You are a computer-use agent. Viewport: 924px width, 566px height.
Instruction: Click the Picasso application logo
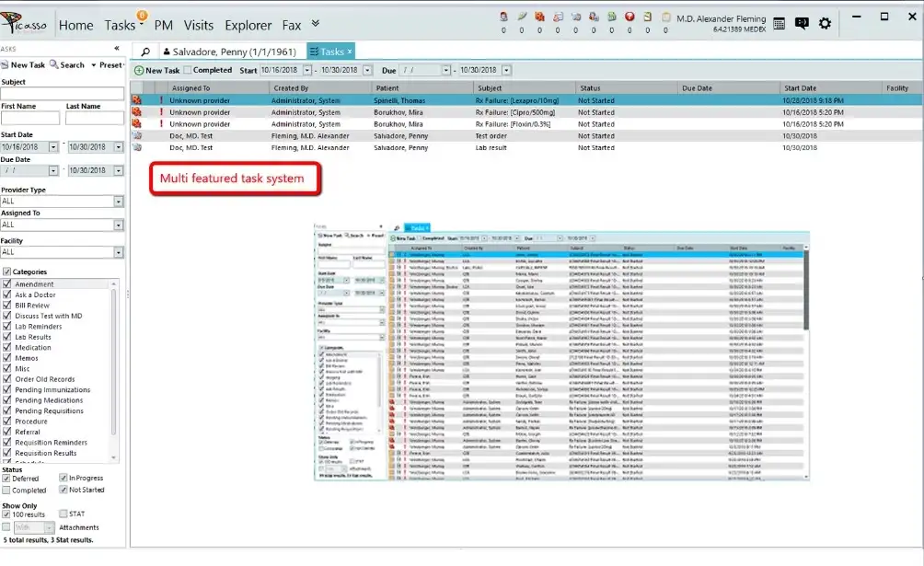[x=23, y=23]
